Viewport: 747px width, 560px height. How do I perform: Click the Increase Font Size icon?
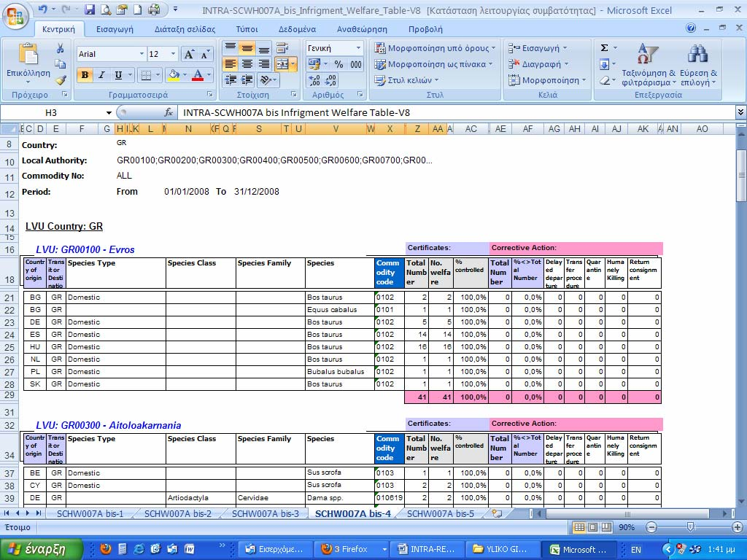(189, 54)
